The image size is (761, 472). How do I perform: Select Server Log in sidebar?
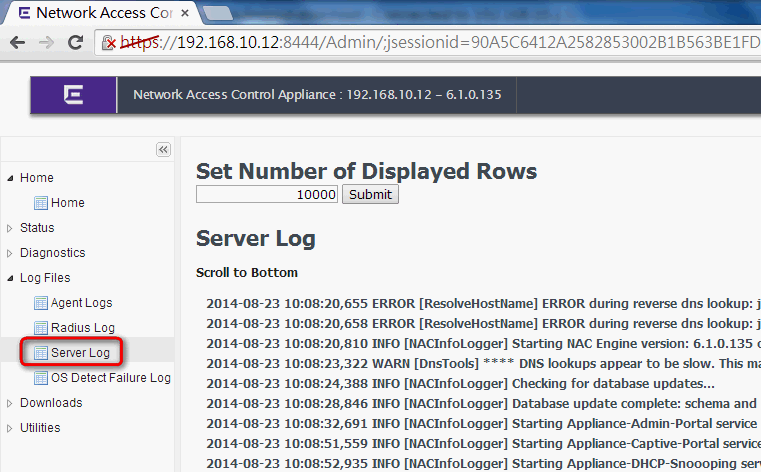tap(80, 353)
